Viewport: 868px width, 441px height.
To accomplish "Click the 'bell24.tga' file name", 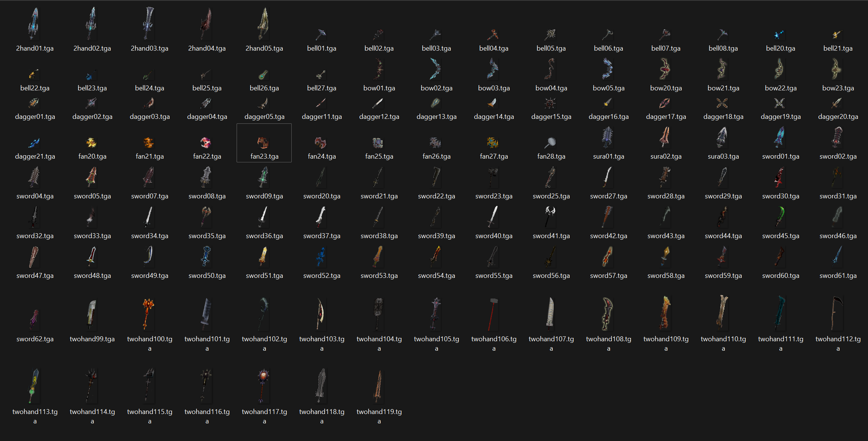I will point(150,88).
